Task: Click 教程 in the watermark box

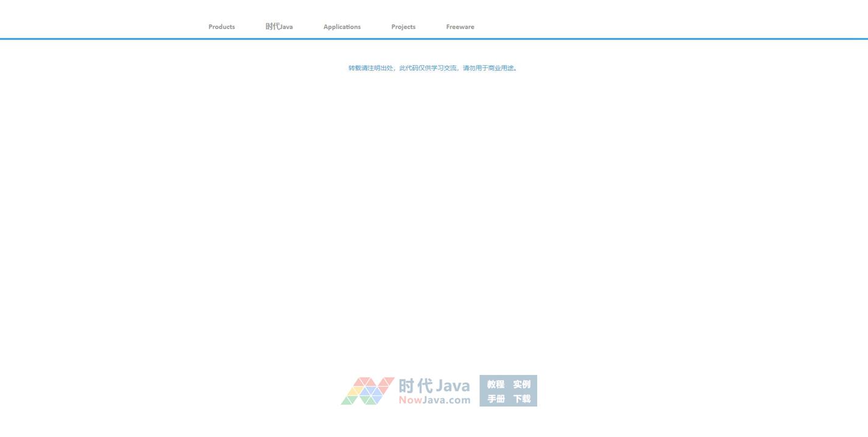Action: click(x=496, y=384)
